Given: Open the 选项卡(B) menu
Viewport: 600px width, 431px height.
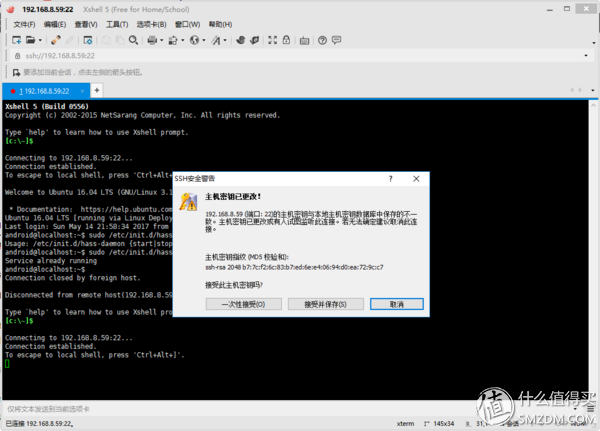Looking at the screenshot, I should (x=152, y=24).
